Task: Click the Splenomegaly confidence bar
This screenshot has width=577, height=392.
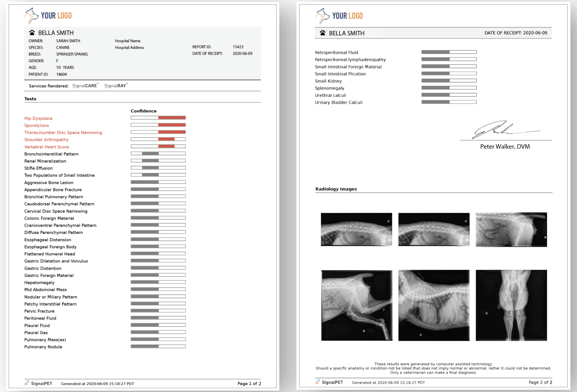Action: click(x=449, y=88)
